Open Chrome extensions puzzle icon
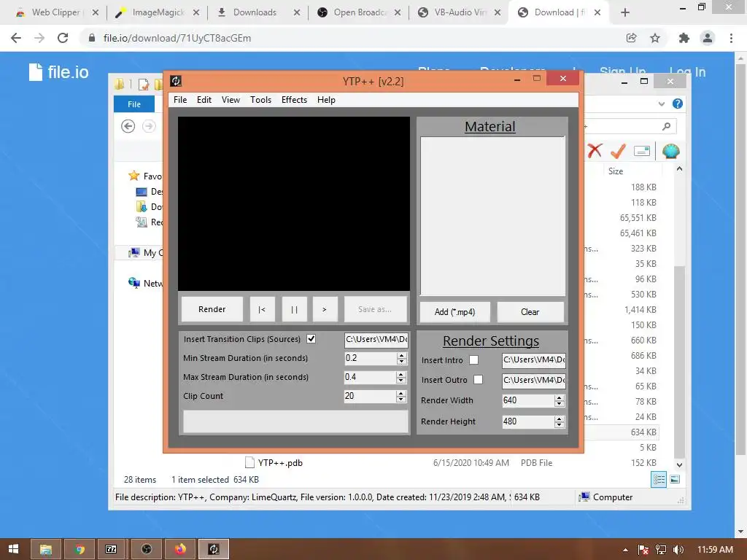The width and height of the screenshot is (747, 560). [x=684, y=38]
